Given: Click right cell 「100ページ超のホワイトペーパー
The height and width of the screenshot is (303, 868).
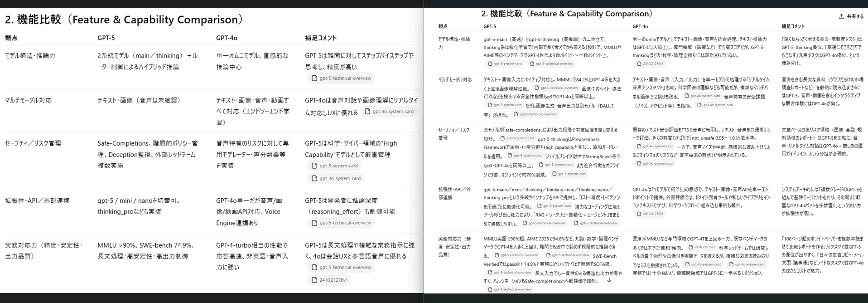Looking at the screenshot, I should coord(822,255).
